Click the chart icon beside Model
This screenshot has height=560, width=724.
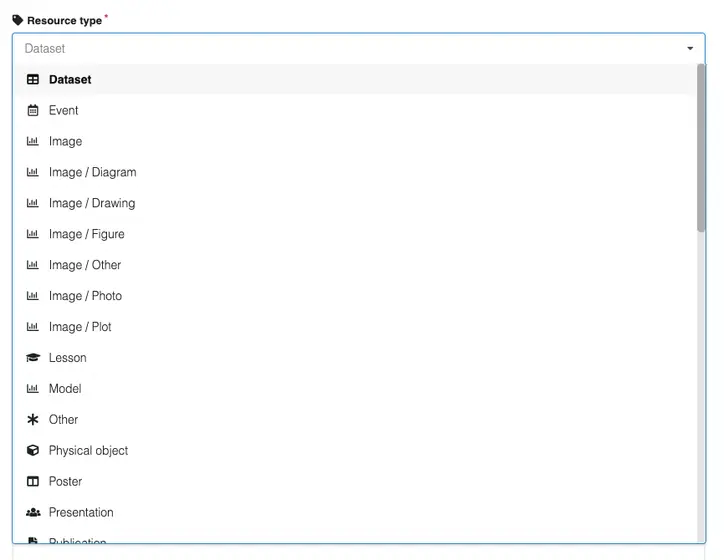(33, 389)
